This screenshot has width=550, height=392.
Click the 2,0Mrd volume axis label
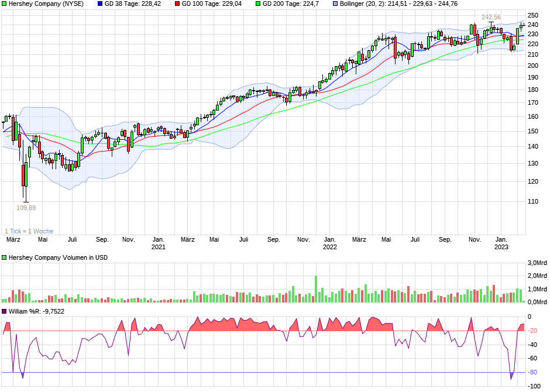pos(537,276)
